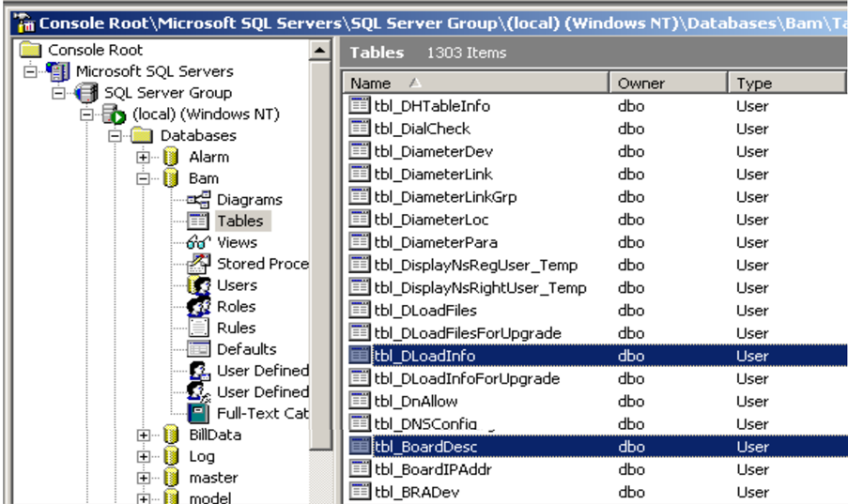Select the tbl_DLoadFiles table name
Viewport: 848px width, 504px height.
pos(425,311)
